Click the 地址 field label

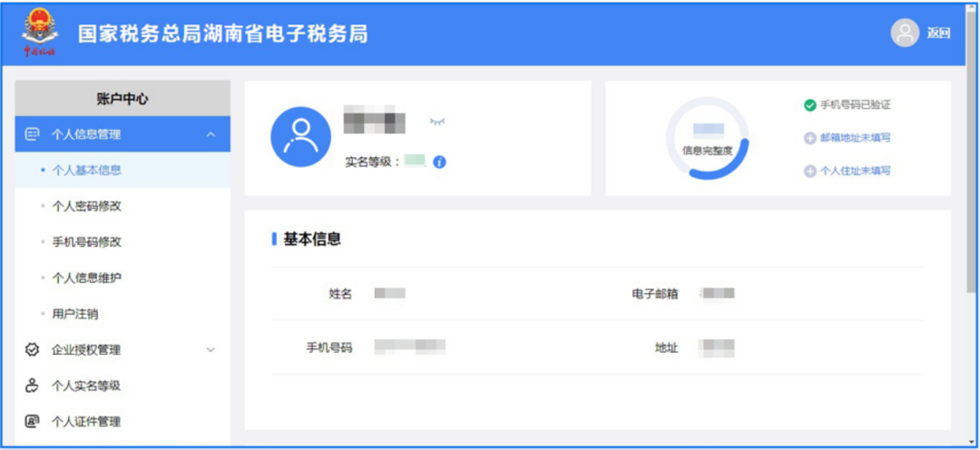click(x=666, y=347)
